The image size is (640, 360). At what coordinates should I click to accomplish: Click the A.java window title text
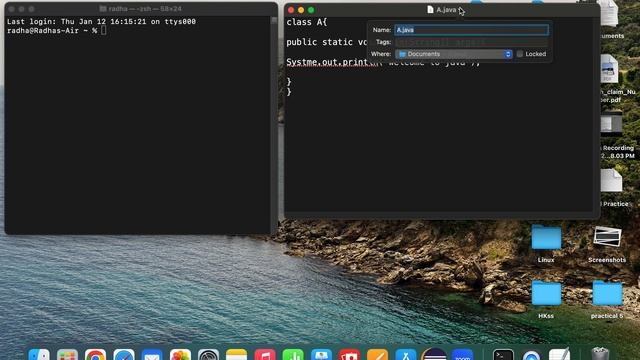446,9
